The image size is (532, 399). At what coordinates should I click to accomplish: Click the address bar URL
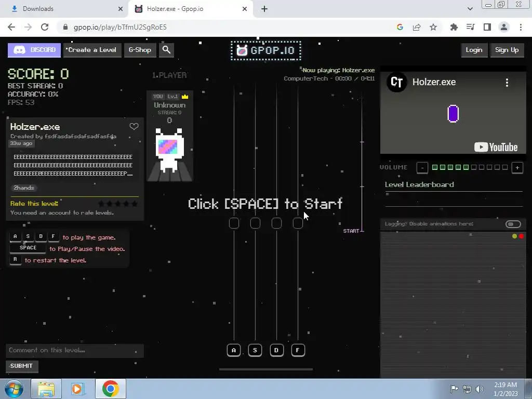120,27
